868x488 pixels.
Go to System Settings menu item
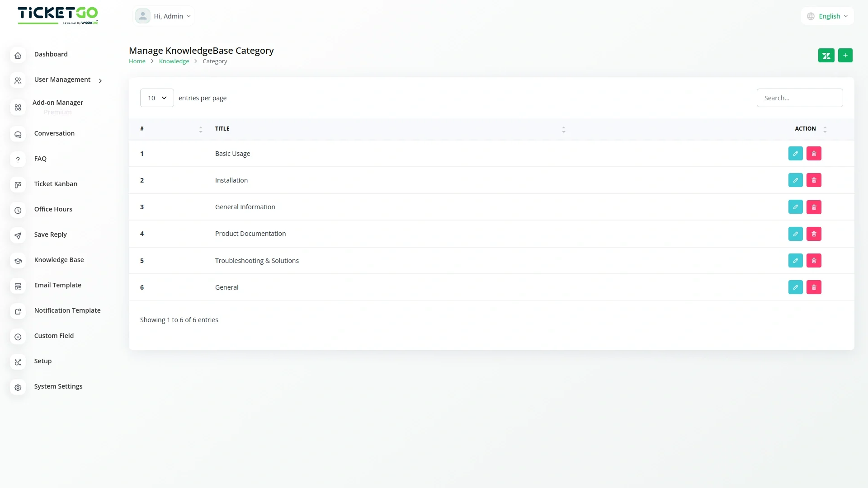pyautogui.click(x=58, y=386)
